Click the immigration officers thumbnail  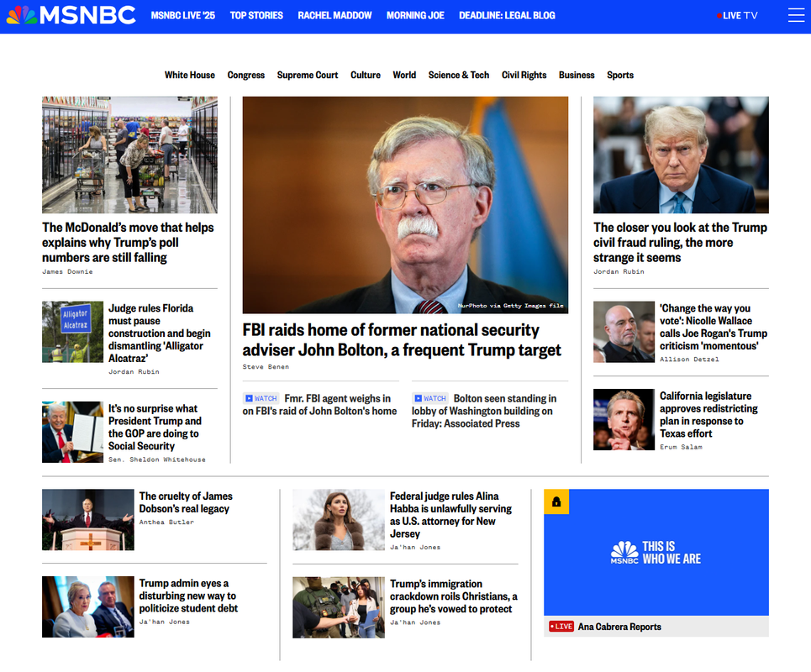click(x=339, y=607)
